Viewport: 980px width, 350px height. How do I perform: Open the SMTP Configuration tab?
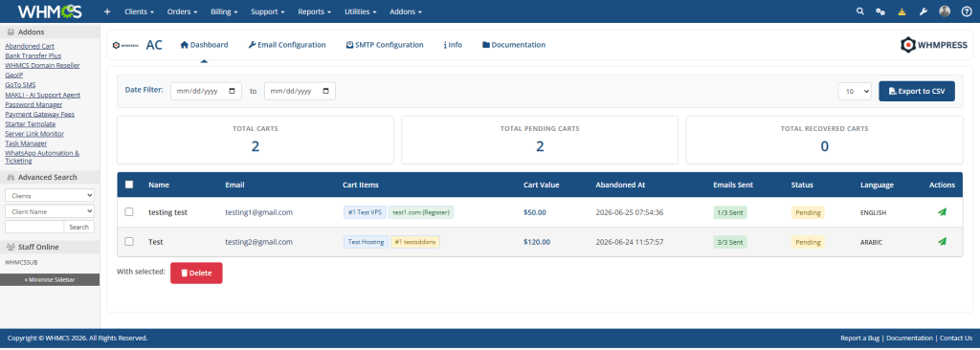385,45
